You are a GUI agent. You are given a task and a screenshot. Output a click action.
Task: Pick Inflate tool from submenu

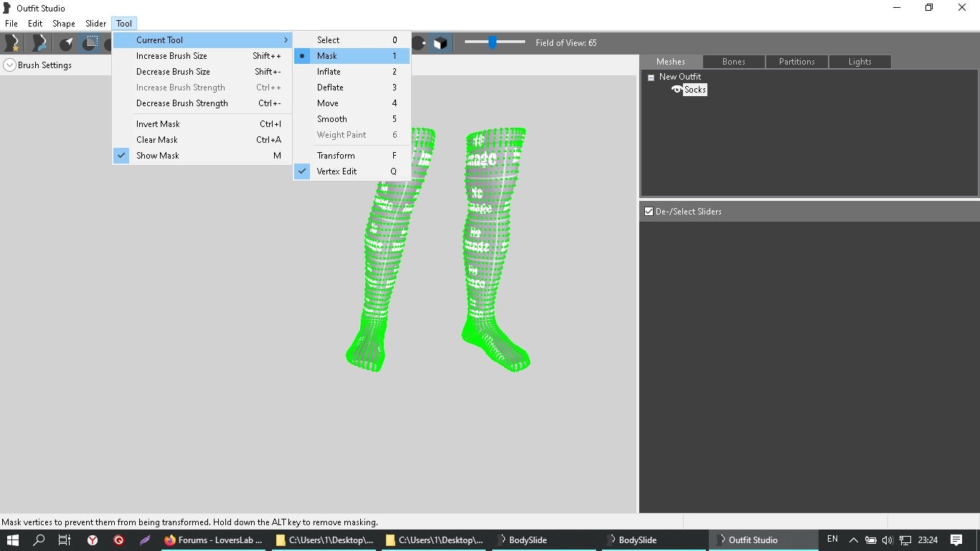[x=352, y=72]
